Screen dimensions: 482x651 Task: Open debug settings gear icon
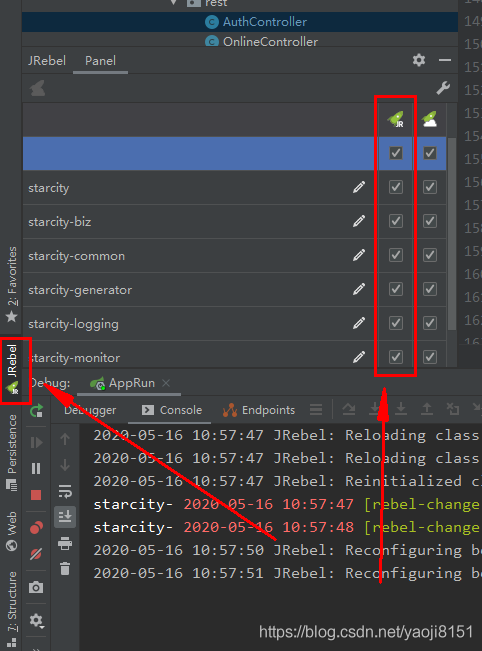click(x=36, y=620)
